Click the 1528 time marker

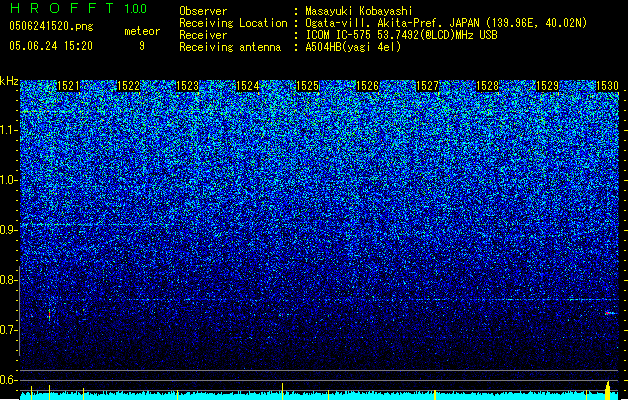point(487,86)
